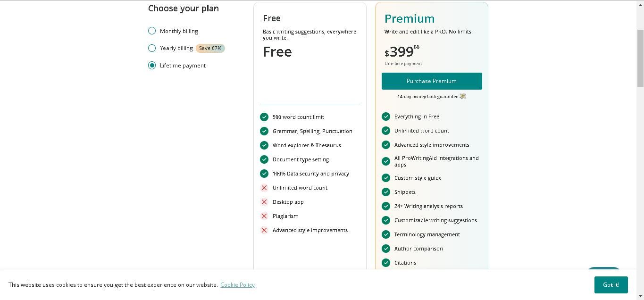Open the Cookie Policy link
The height and width of the screenshot is (300, 644).
tap(237, 285)
